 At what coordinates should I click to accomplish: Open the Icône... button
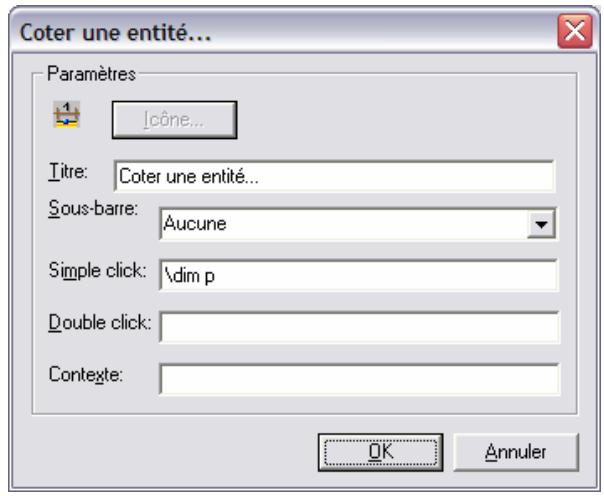pyautogui.click(x=174, y=120)
